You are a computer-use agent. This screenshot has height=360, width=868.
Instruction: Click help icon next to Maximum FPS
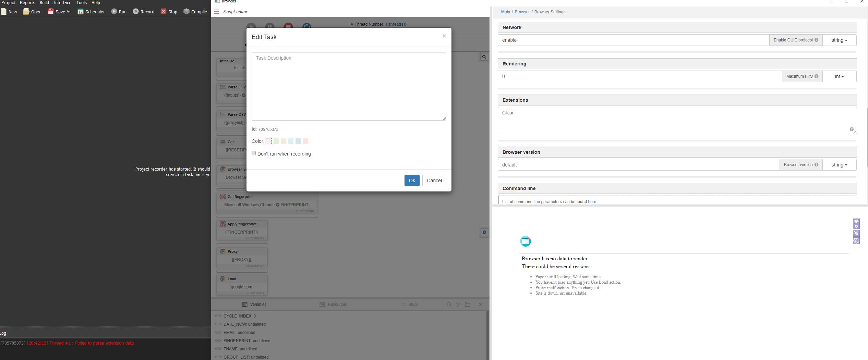click(816, 76)
